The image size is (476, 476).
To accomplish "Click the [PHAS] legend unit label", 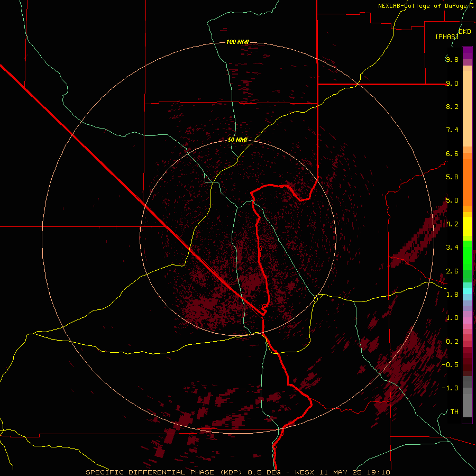I will coord(447,36).
